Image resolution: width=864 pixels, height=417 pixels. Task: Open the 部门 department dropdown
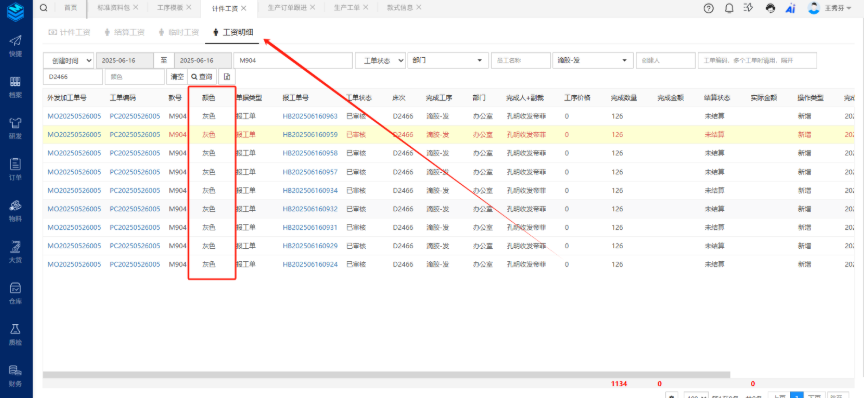pyautogui.click(x=447, y=59)
